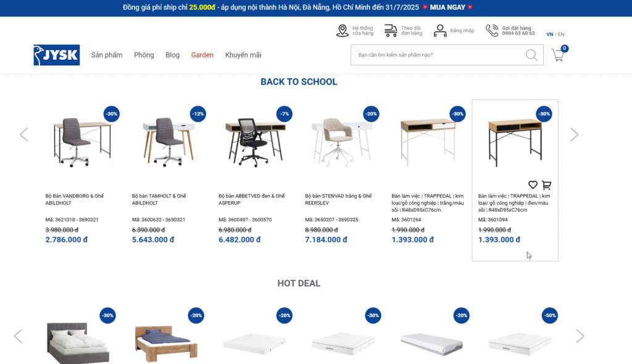Open store locator pin icon
Screen dimensions: 632x364
[x=342, y=31]
